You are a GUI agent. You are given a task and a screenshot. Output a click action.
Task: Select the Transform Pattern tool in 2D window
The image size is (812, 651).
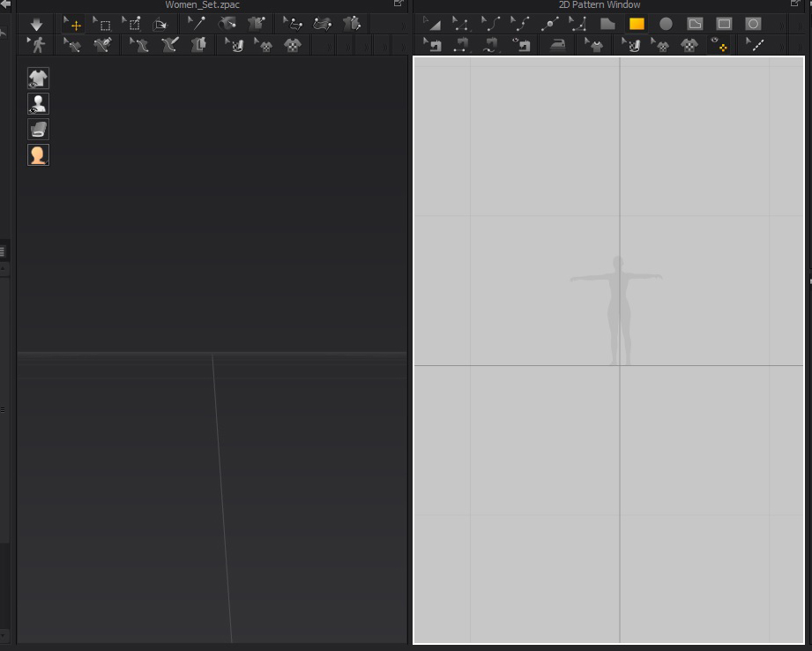(x=431, y=24)
